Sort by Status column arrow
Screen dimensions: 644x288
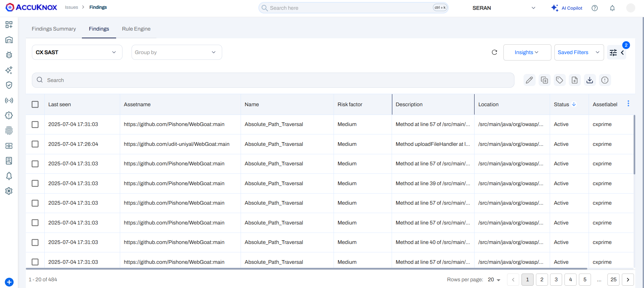tap(574, 104)
